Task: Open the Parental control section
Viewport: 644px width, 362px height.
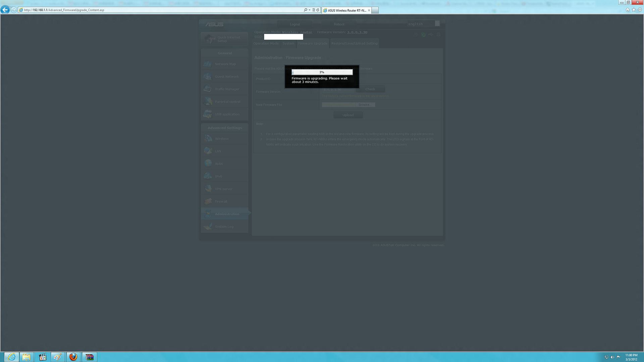Action: click(227, 102)
